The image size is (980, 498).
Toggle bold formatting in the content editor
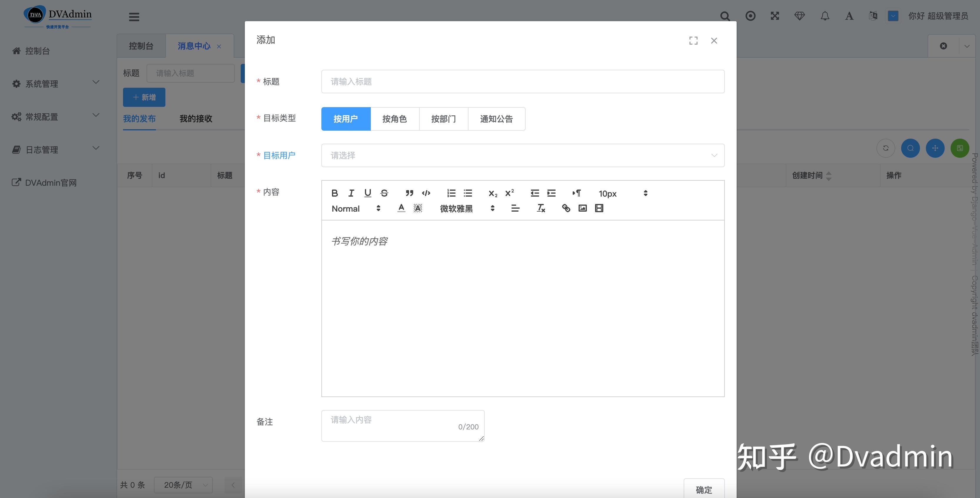coord(334,193)
